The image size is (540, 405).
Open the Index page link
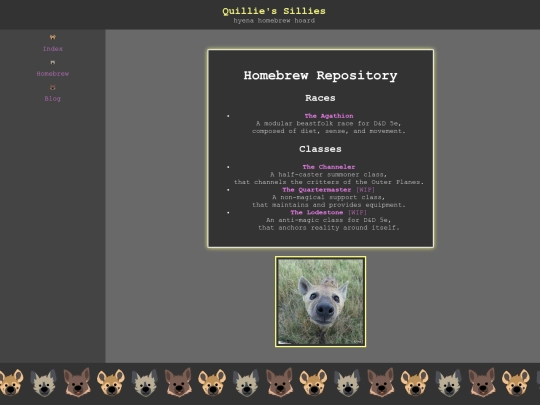pos(53,49)
